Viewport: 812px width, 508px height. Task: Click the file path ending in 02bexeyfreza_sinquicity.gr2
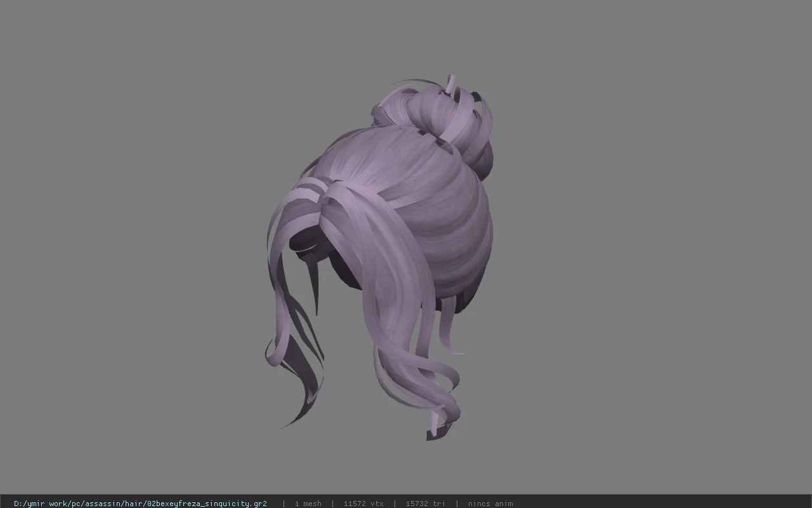click(x=140, y=504)
